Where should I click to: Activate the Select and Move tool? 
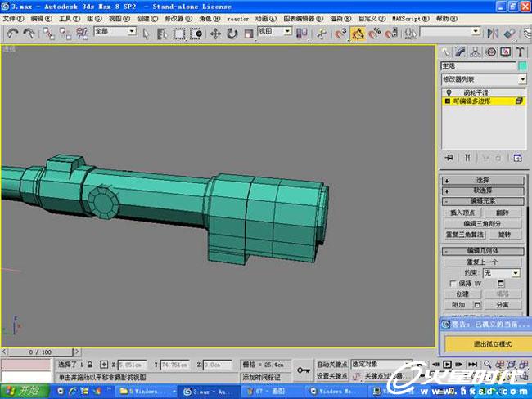[215, 34]
